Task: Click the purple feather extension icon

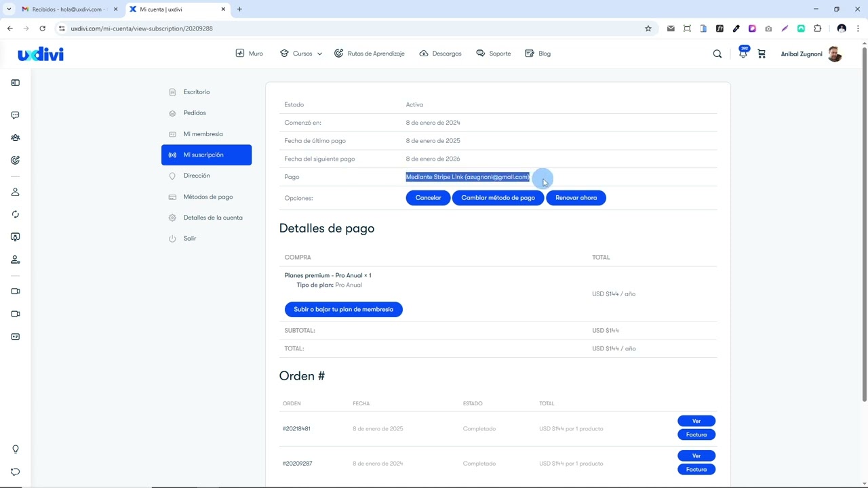Action: (785, 28)
